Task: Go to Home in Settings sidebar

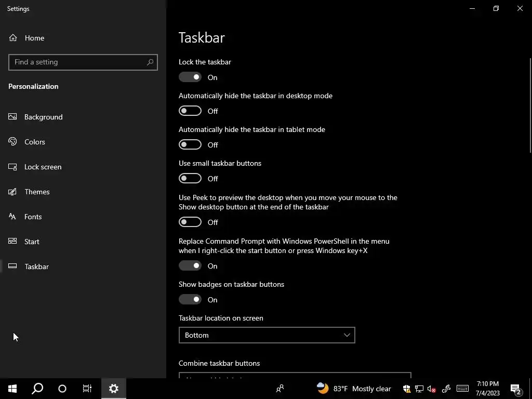Action: [83, 37]
